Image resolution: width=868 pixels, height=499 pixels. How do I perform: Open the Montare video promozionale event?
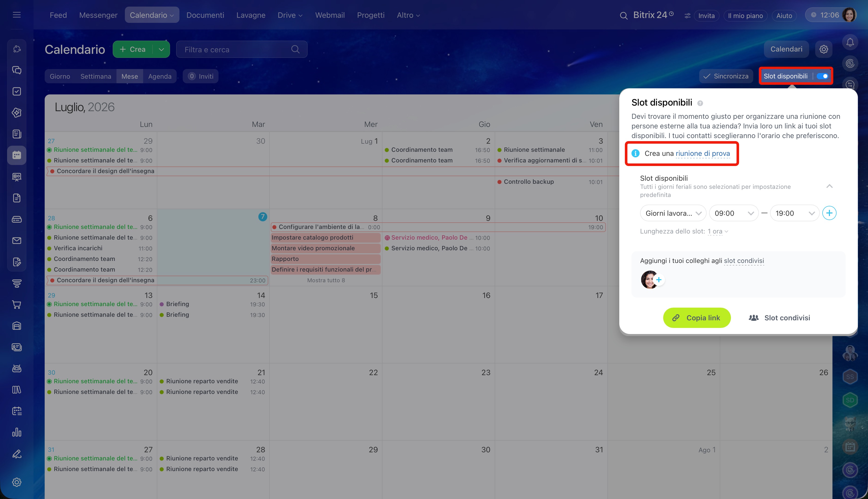[x=326, y=248]
